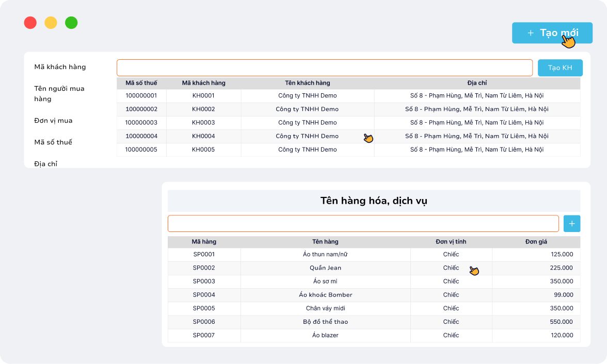Focus the customer search input field
This screenshot has width=607, height=364.
pyautogui.click(x=324, y=68)
